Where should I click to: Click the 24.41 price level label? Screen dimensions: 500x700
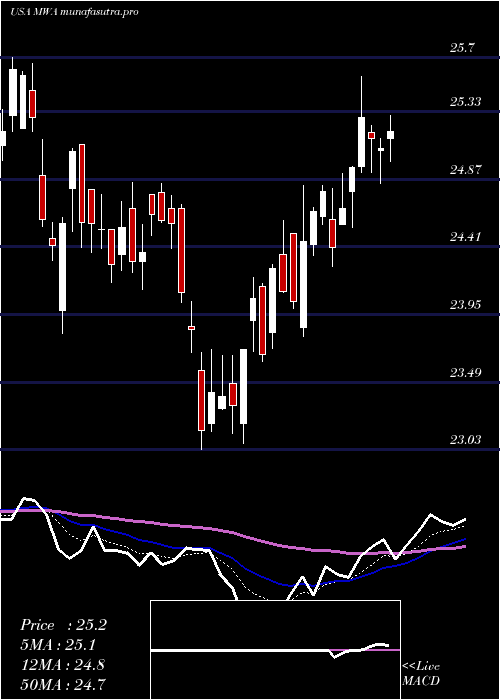(x=466, y=237)
